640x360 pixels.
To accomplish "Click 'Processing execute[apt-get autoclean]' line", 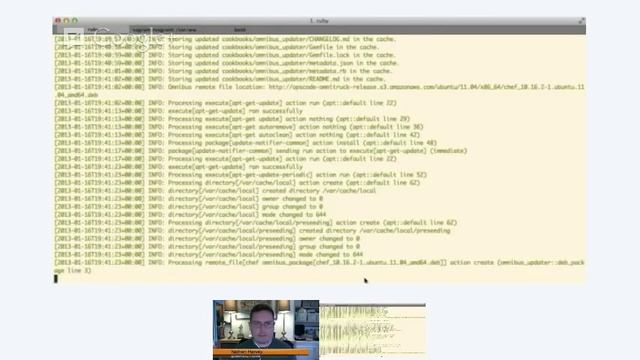I will pyautogui.click(x=237, y=135).
